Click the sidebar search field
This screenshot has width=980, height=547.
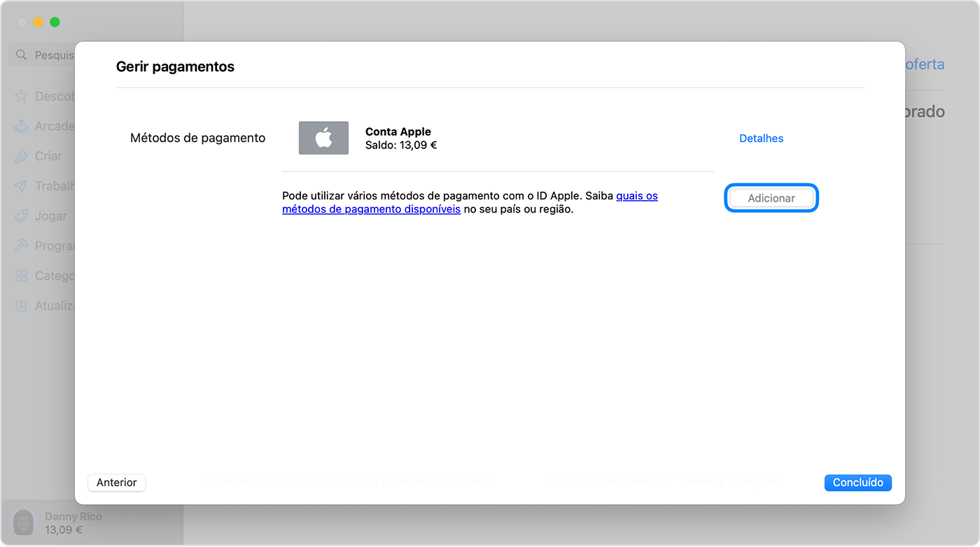42,55
